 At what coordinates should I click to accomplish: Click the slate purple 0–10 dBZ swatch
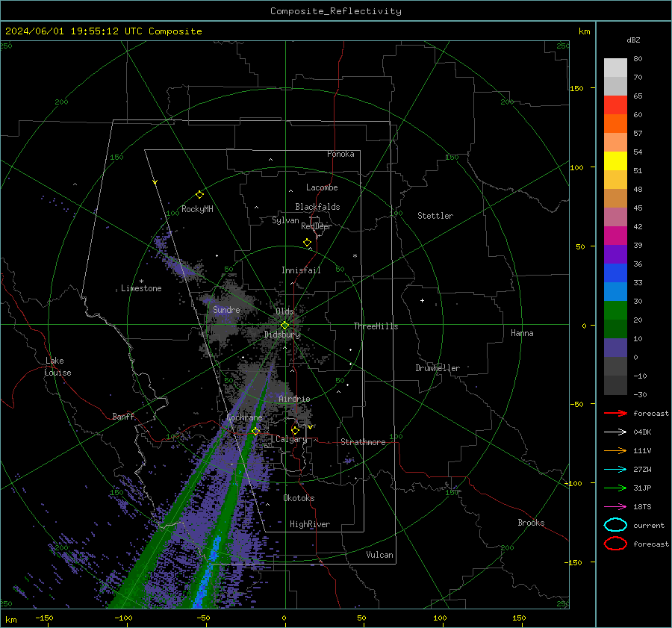tap(615, 348)
